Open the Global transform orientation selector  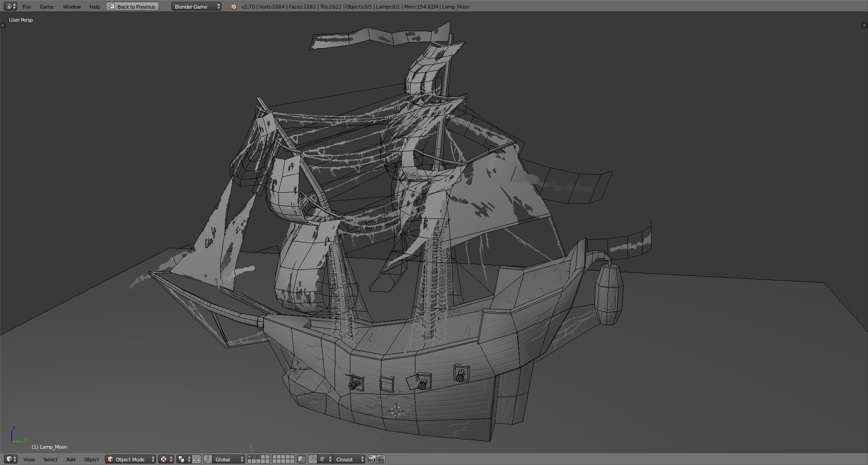(x=225, y=459)
